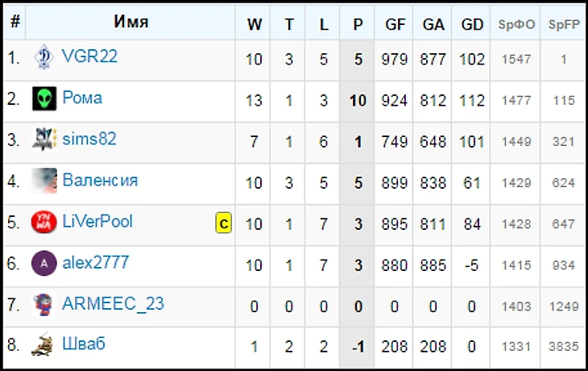Open Валенсия's profile link
The width and height of the screenshot is (588, 371).
(x=100, y=180)
